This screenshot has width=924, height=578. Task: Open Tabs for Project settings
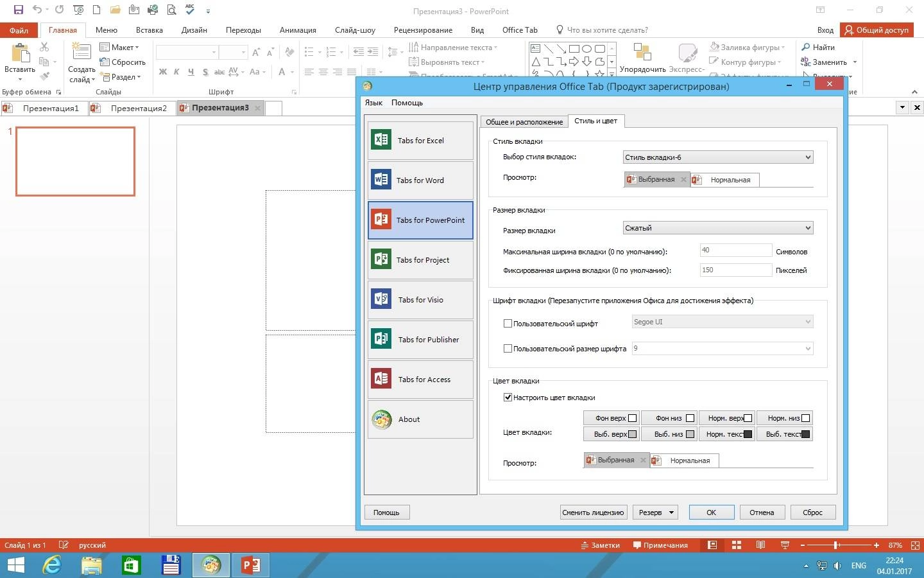pyautogui.click(x=421, y=259)
